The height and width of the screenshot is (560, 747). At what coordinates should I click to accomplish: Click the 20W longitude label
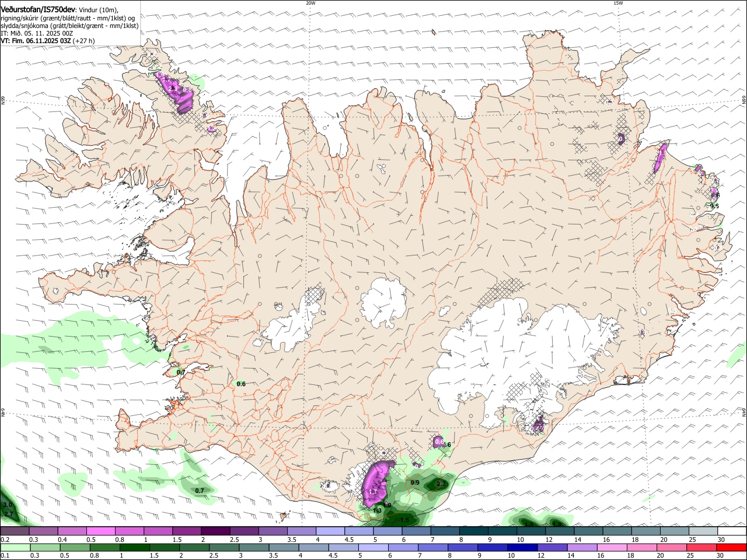click(x=310, y=3)
